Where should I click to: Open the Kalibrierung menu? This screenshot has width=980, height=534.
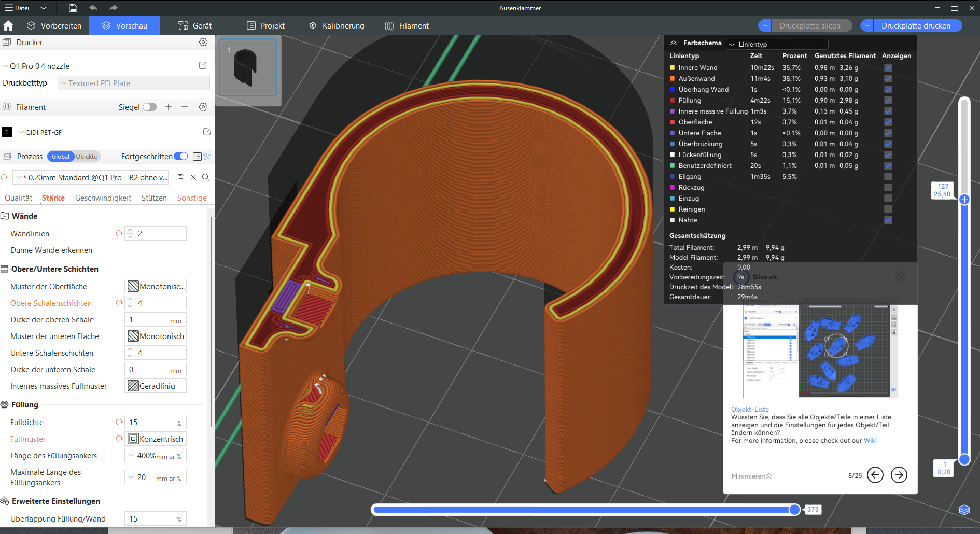click(337, 25)
